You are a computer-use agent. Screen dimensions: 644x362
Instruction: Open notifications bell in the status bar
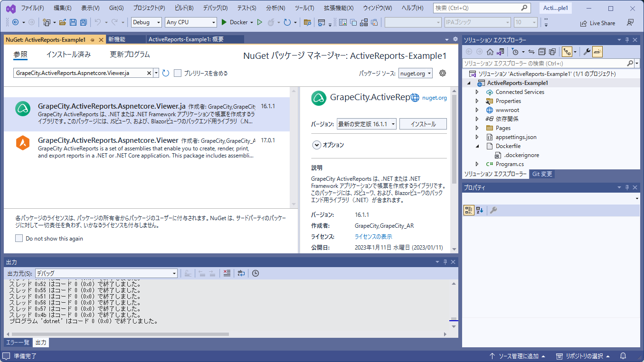point(623,356)
